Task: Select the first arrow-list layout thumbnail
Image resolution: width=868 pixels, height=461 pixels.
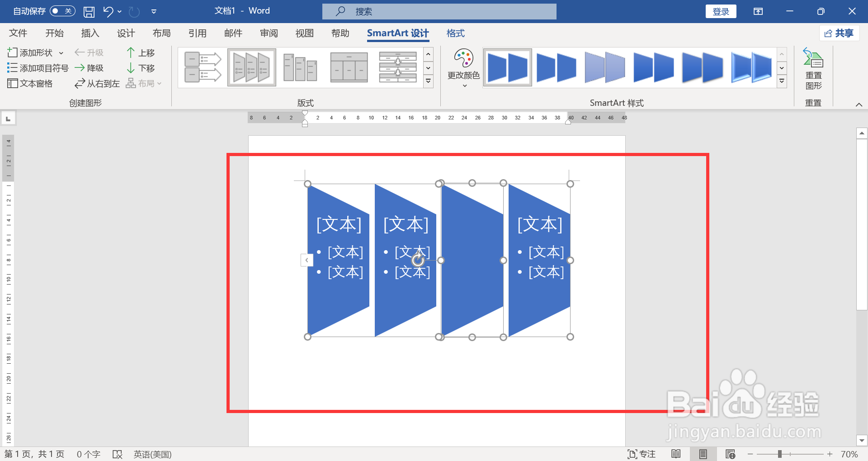Action: pyautogui.click(x=203, y=67)
